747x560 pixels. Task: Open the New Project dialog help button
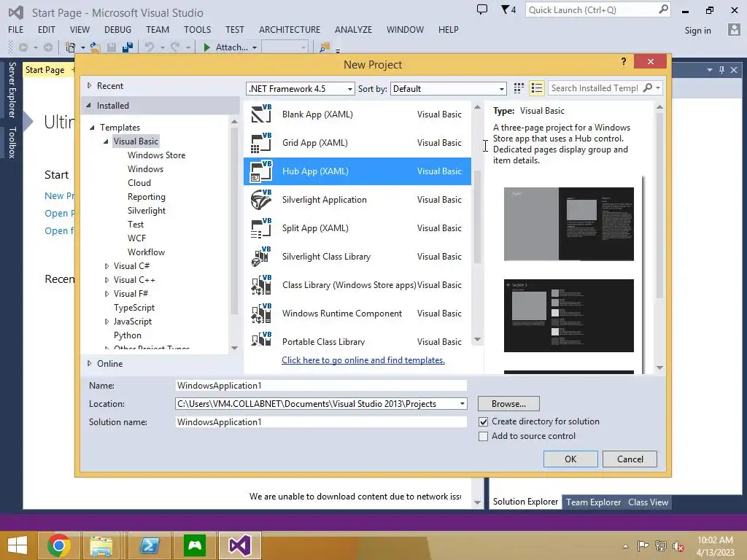[624, 61]
